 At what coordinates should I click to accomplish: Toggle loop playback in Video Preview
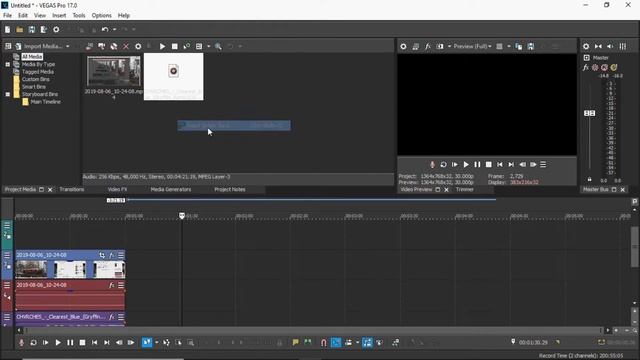pos(443,164)
